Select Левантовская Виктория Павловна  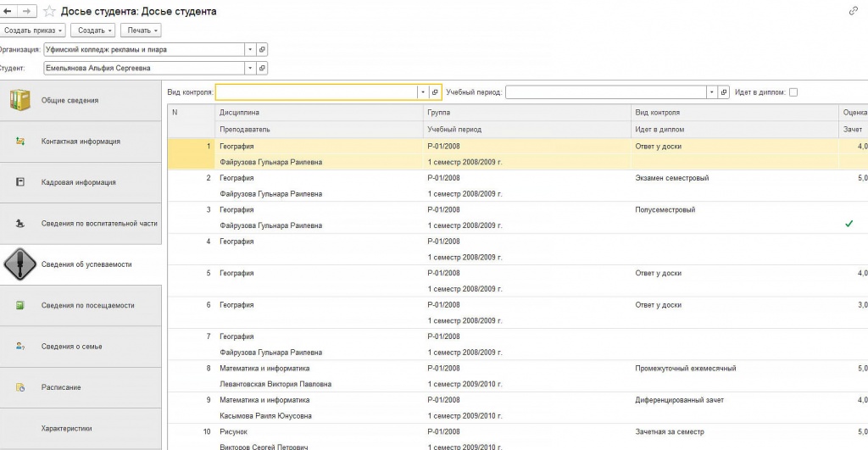coord(275,384)
